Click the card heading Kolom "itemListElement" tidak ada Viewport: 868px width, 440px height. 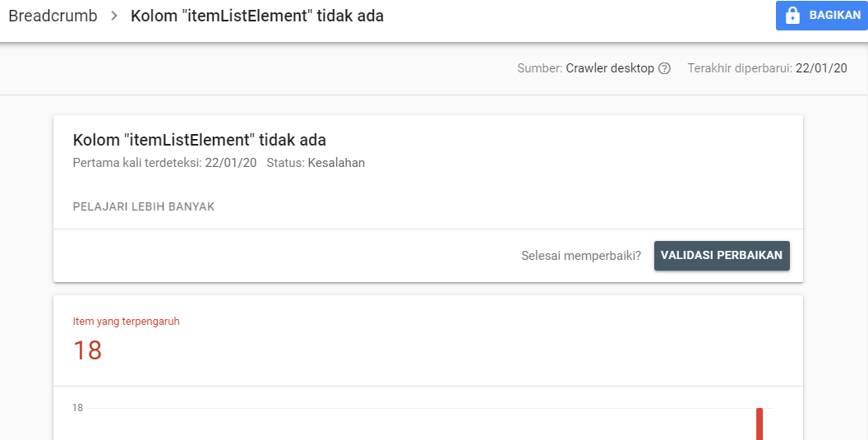click(200, 140)
